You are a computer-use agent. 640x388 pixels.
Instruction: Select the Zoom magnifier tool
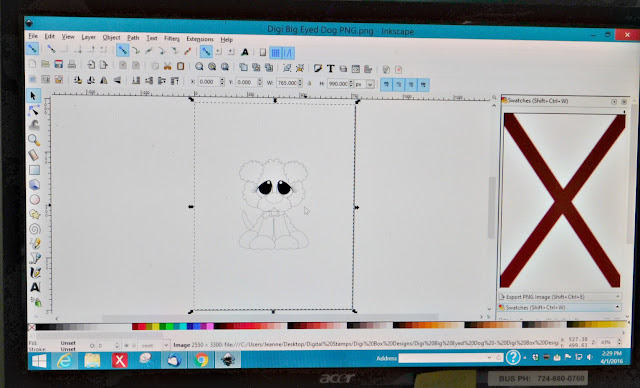click(34, 140)
